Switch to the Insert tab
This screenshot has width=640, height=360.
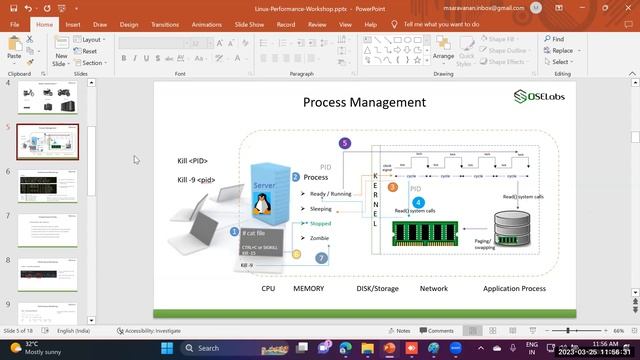73,24
